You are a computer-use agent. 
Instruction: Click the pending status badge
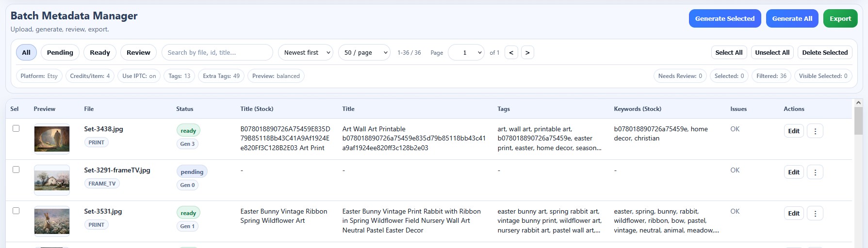[192, 171]
